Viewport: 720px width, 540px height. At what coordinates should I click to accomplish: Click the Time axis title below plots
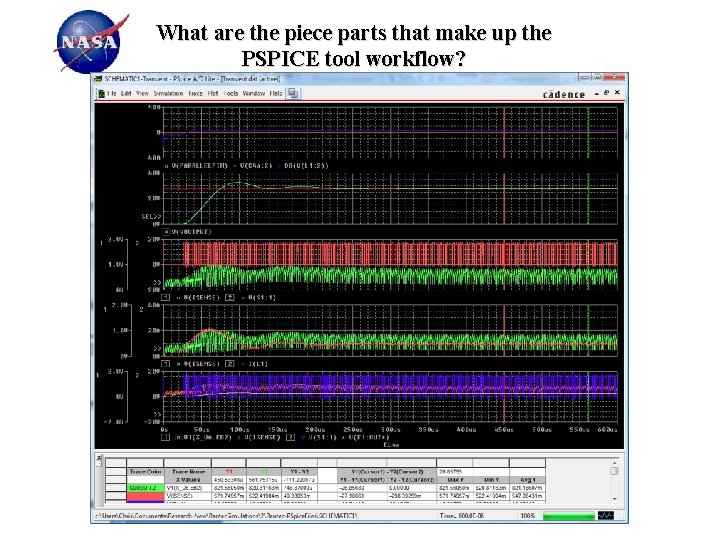[391, 444]
